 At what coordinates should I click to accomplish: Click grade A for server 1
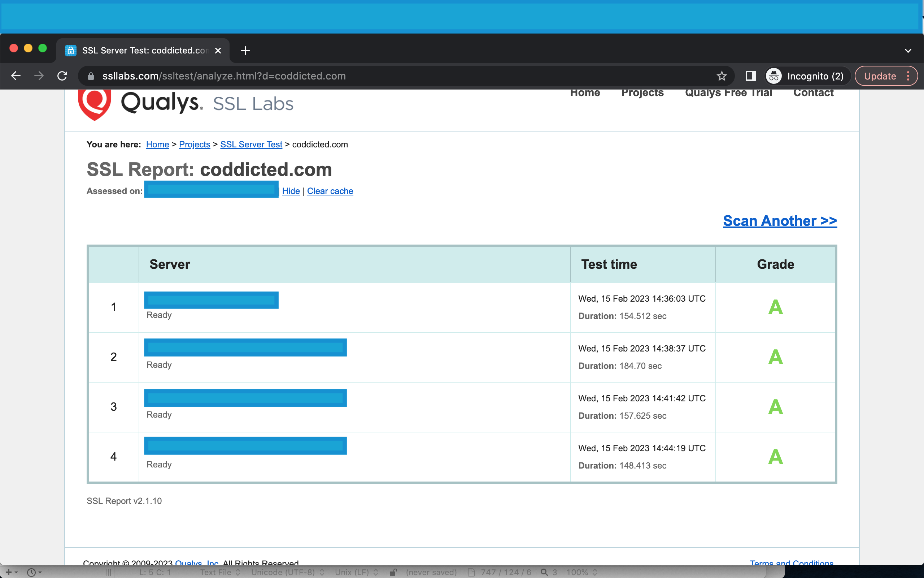click(775, 307)
